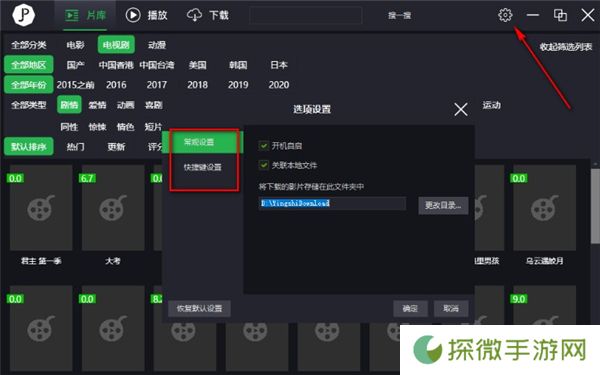Select the 动画 genre filter
Image resolution: width=600 pixels, height=375 pixels.
tap(126, 105)
